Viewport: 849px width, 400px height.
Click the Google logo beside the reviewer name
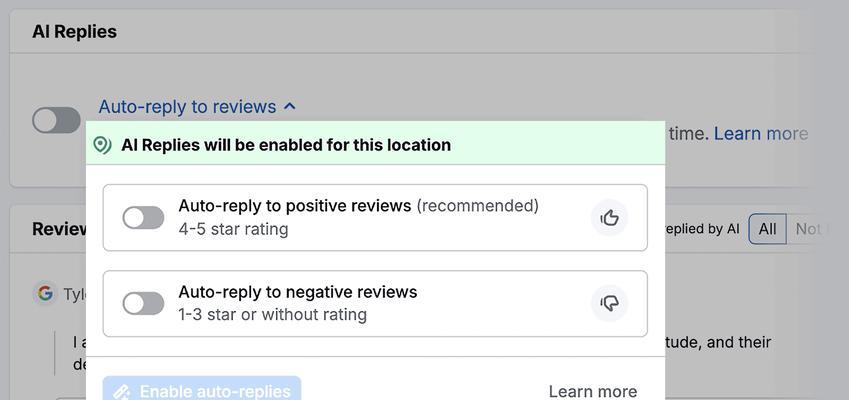click(x=45, y=293)
